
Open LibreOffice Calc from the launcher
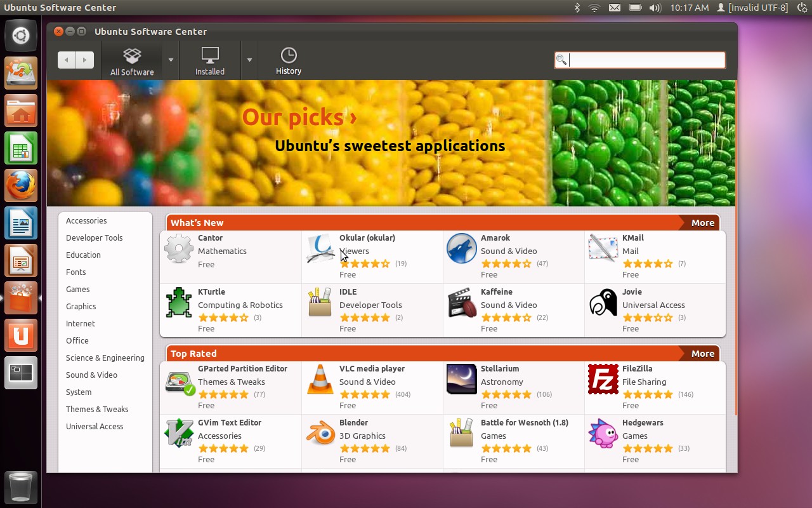tap(21, 148)
